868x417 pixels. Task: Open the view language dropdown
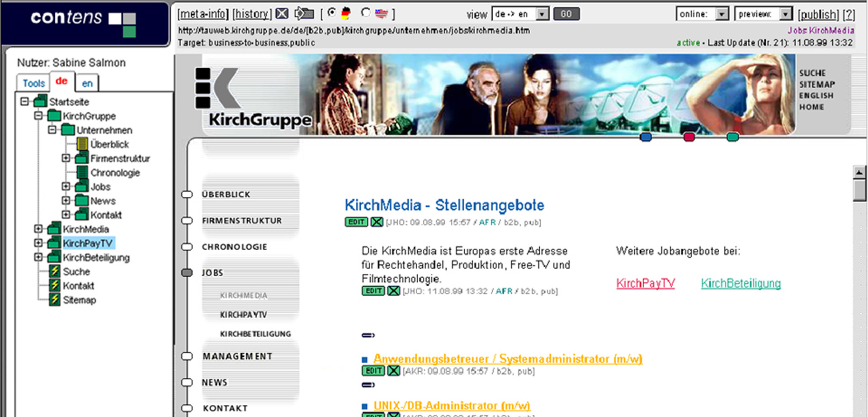pyautogui.click(x=542, y=14)
